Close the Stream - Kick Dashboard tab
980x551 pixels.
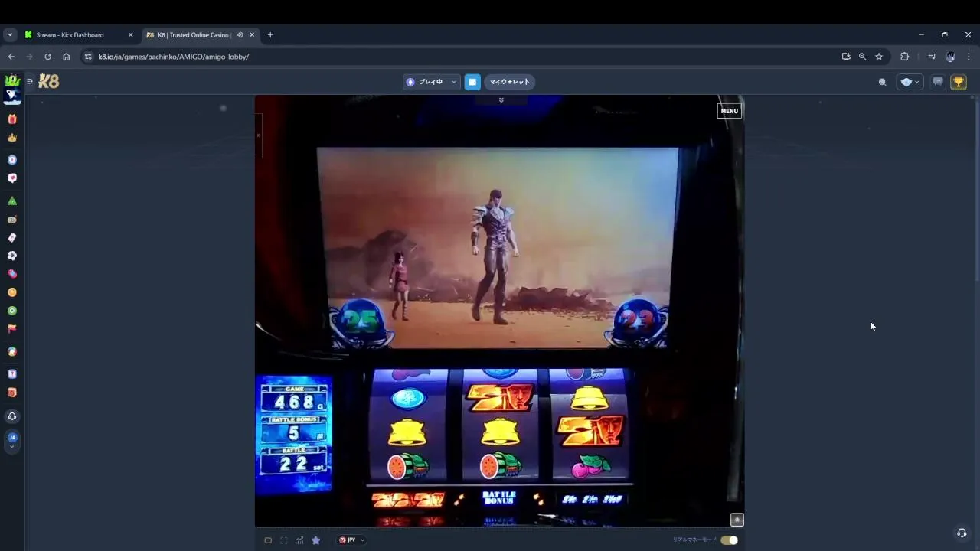coord(130,35)
